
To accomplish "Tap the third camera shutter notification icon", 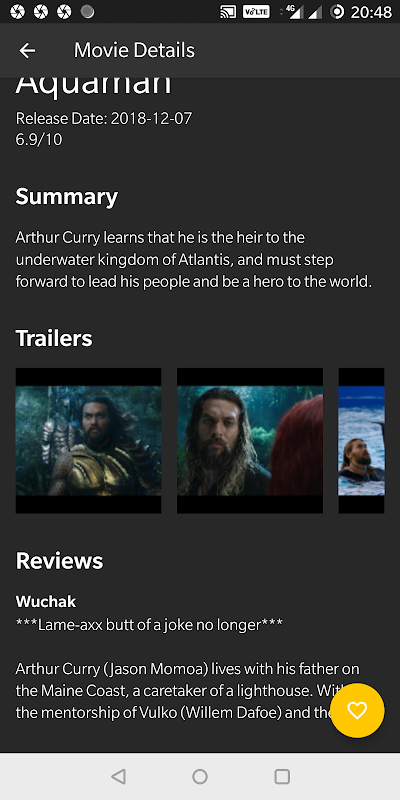I will click(x=64, y=12).
